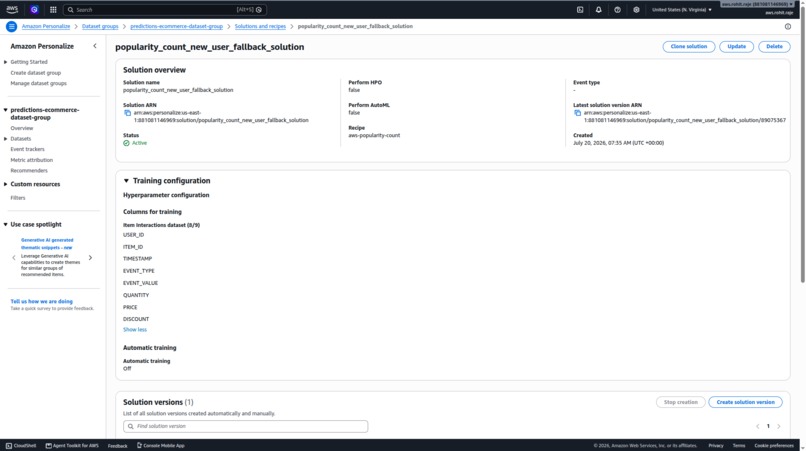The image size is (806, 451).
Task: Open the help question mark menu
Action: click(x=617, y=9)
